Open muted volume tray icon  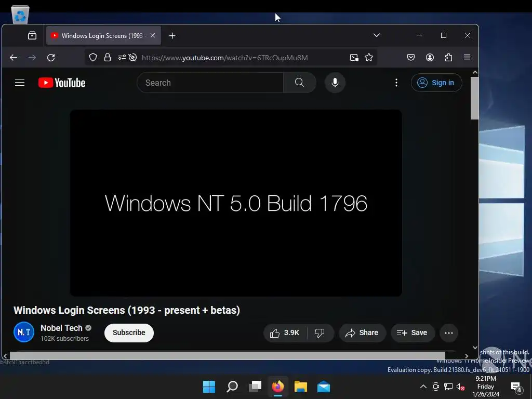tap(460, 387)
